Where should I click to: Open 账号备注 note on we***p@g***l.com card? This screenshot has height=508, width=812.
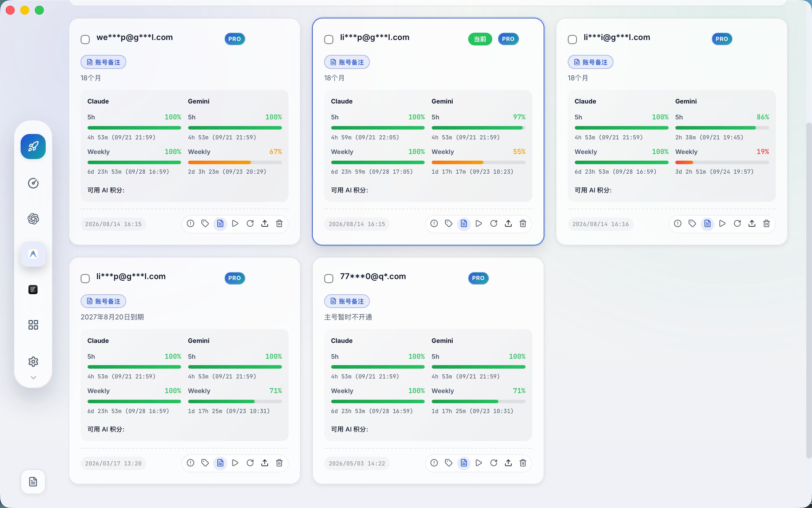[x=103, y=62]
